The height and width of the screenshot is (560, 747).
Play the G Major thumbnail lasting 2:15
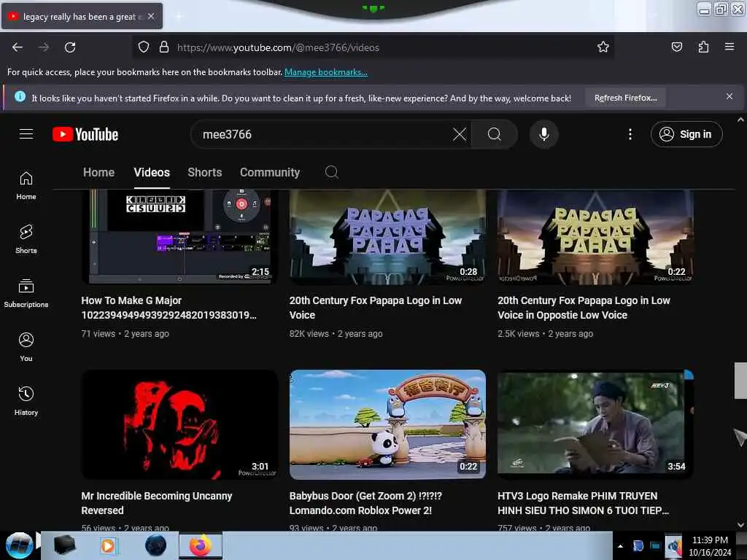click(179, 237)
